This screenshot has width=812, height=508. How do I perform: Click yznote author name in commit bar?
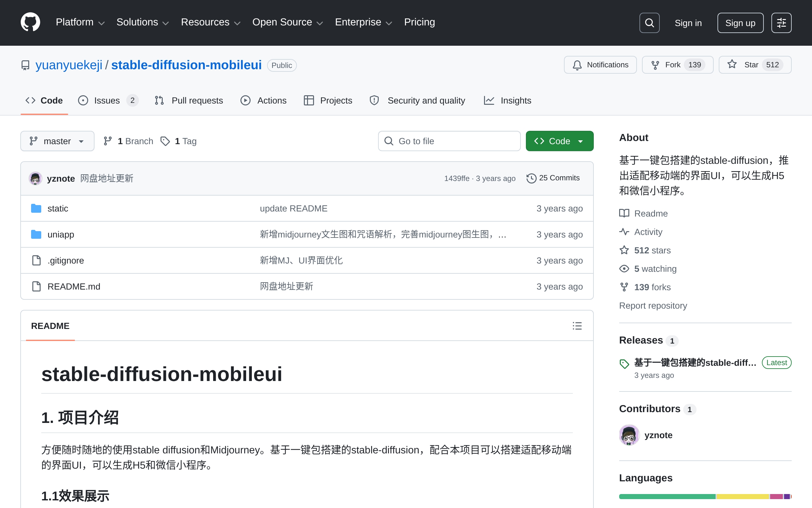(61, 178)
